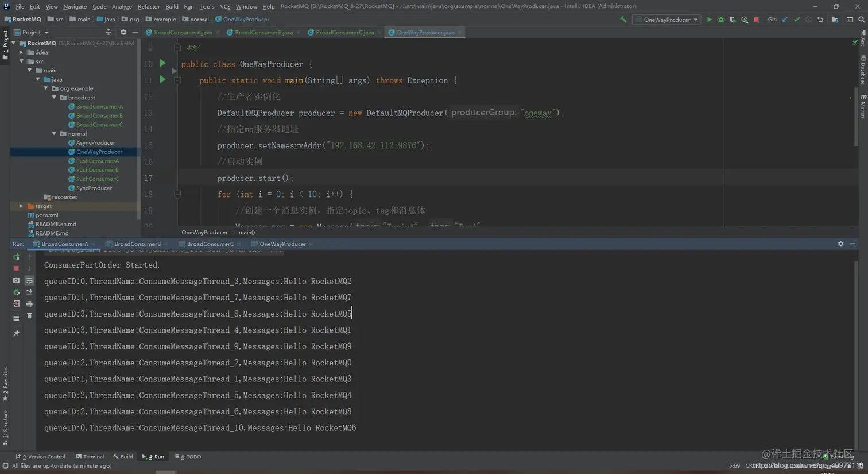Image resolution: width=868 pixels, height=474 pixels.
Task: Collapse the src folder
Action: click(x=21, y=61)
